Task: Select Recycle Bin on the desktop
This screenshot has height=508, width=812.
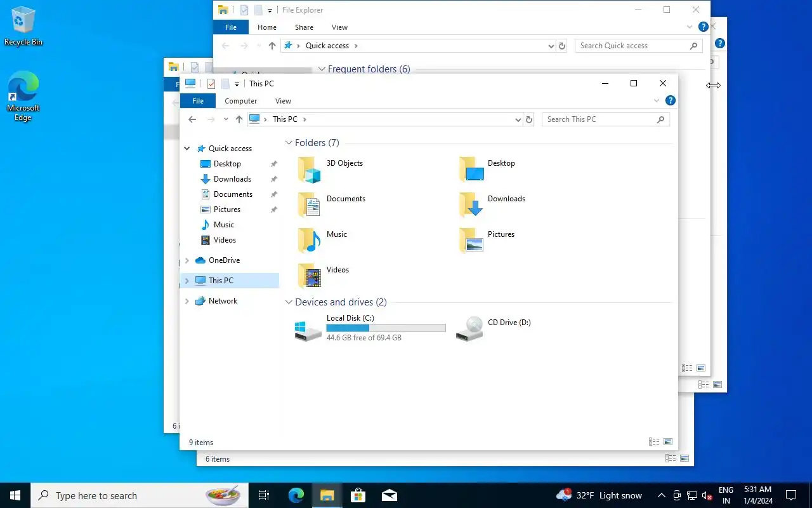Action: click(x=23, y=27)
